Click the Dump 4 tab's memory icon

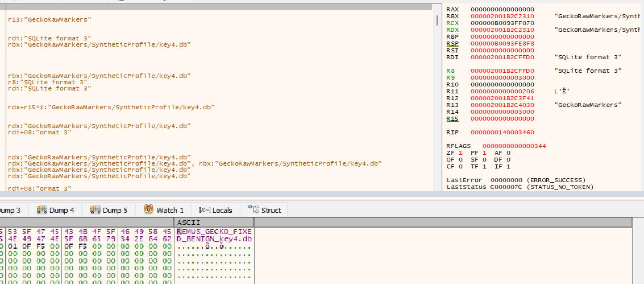(41, 209)
